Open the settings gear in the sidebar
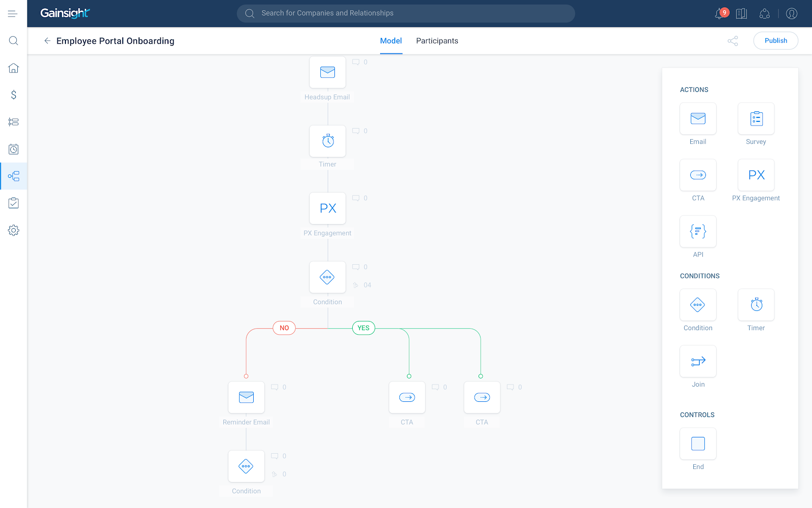The image size is (812, 508). [14, 230]
